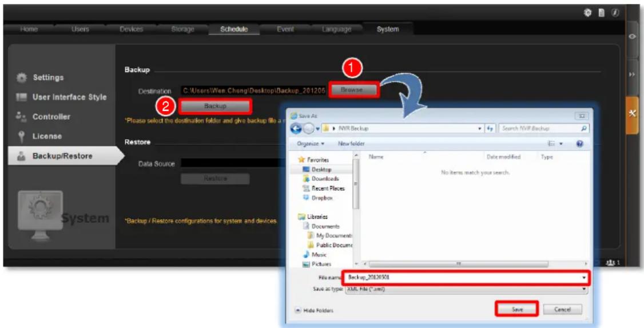Open the live view eye side tab
Screen dimensions: 644x328
(x=632, y=36)
